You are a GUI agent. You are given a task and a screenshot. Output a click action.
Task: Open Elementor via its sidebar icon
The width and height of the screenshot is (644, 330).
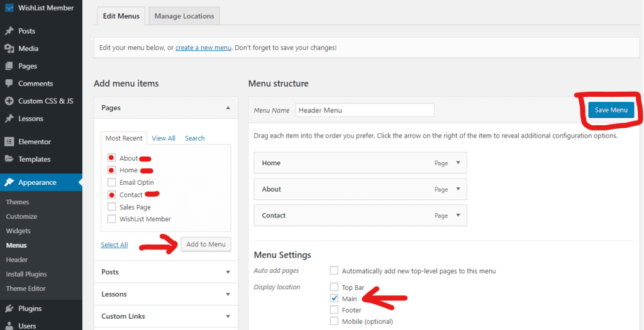(x=9, y=141)
